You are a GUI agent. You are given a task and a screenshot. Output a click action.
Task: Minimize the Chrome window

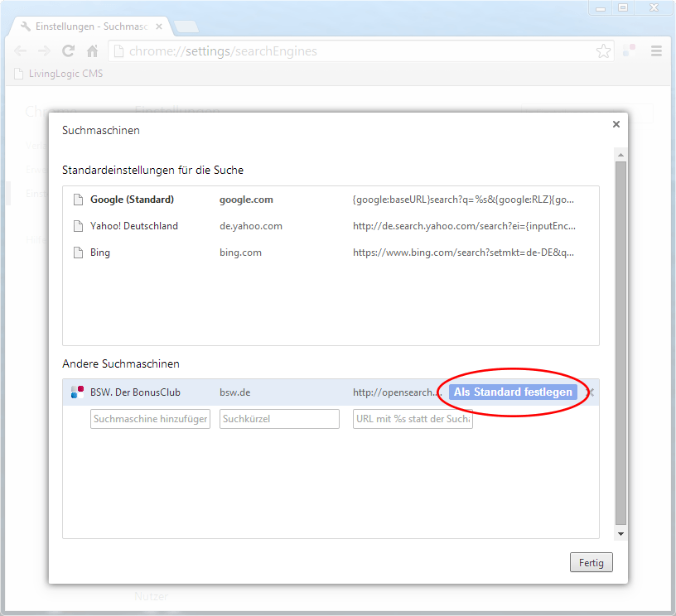click(x=600, y=7)
